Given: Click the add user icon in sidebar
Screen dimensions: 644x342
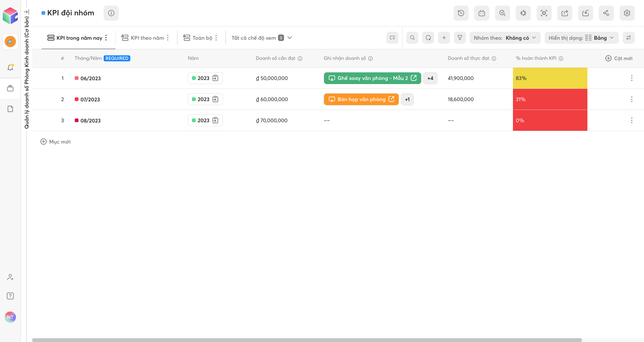Looking at the screenshot, I should [10, 277].
